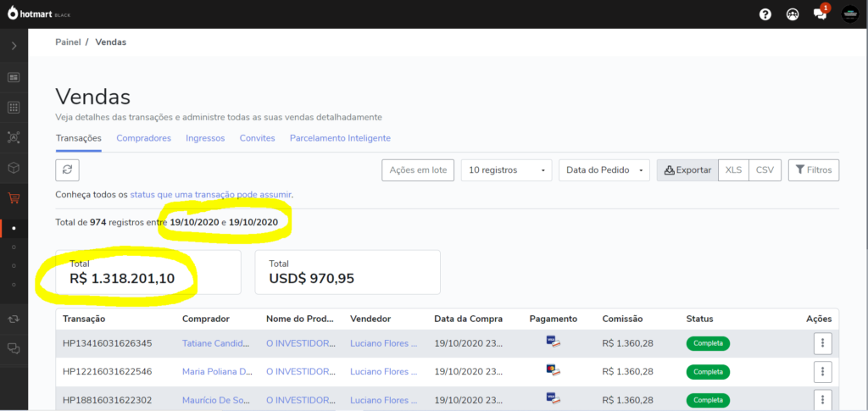
Task: Click buyer Maria Poliana D... link
Action: [x=217, y=371]
